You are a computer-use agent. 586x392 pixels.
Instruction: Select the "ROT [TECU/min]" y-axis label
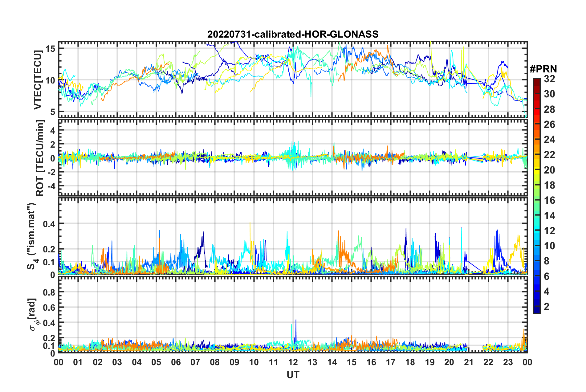click(x=40, y=158)
